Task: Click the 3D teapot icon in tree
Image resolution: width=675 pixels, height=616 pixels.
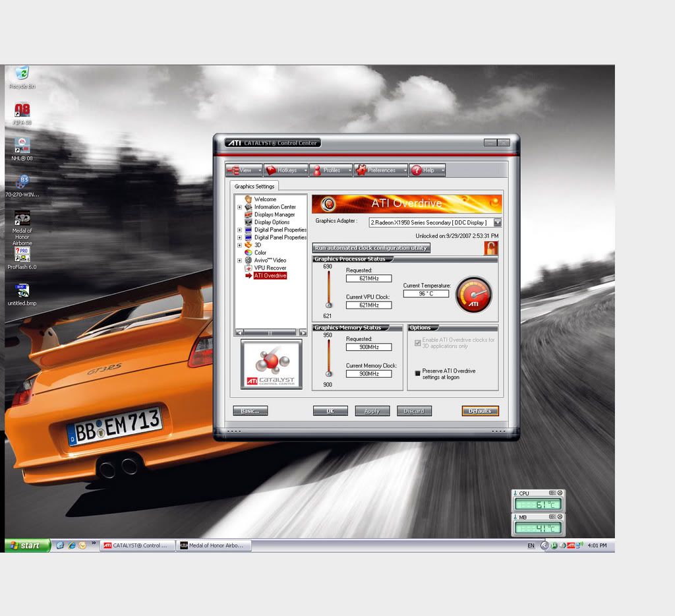Action: coord(248,245)
